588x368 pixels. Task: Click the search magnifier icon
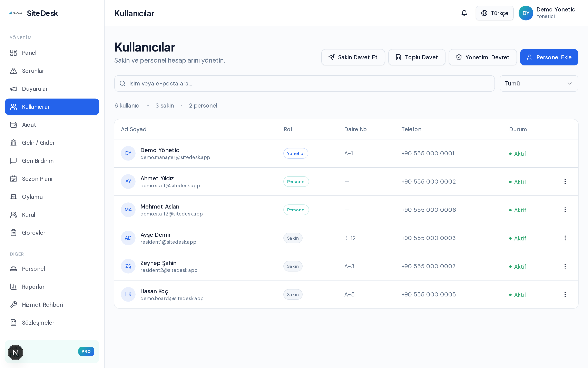click(x=122, y=83)
